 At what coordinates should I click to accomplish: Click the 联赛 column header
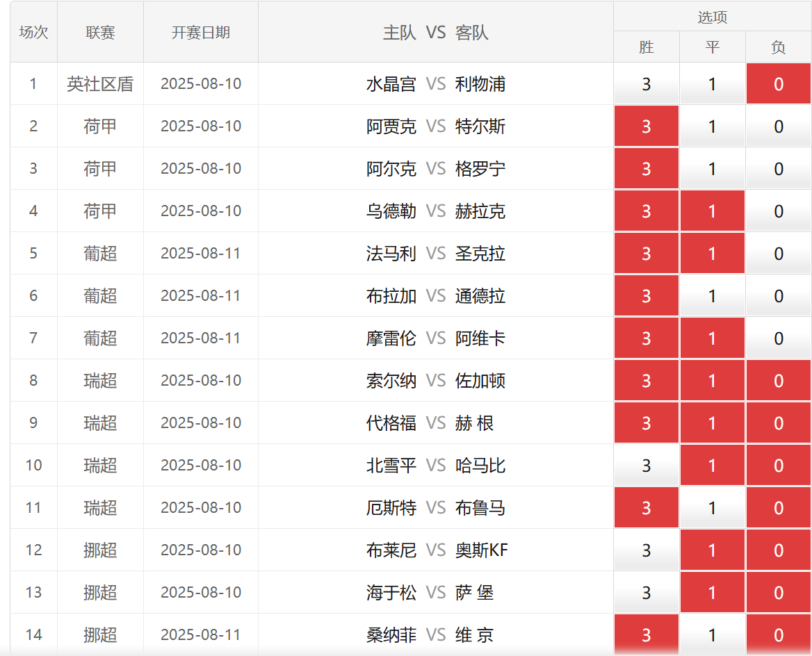(101, 32)
